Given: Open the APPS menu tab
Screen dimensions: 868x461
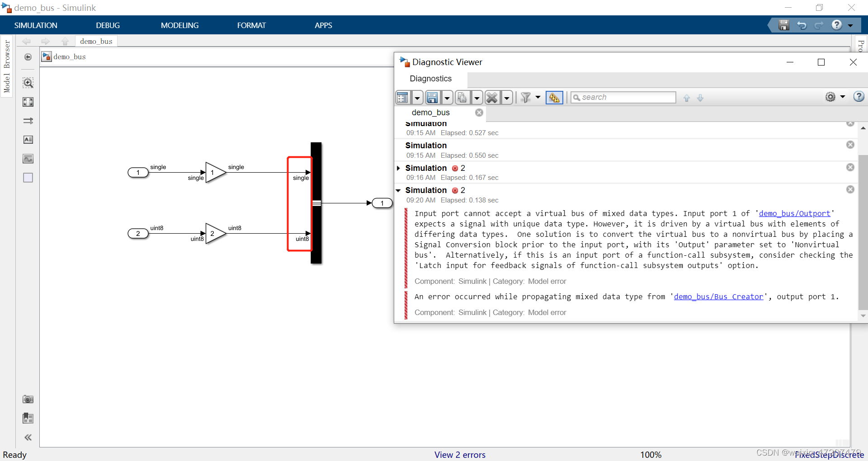Looking at the screenshot, I should pyautogui.click(x=323, y=25).
